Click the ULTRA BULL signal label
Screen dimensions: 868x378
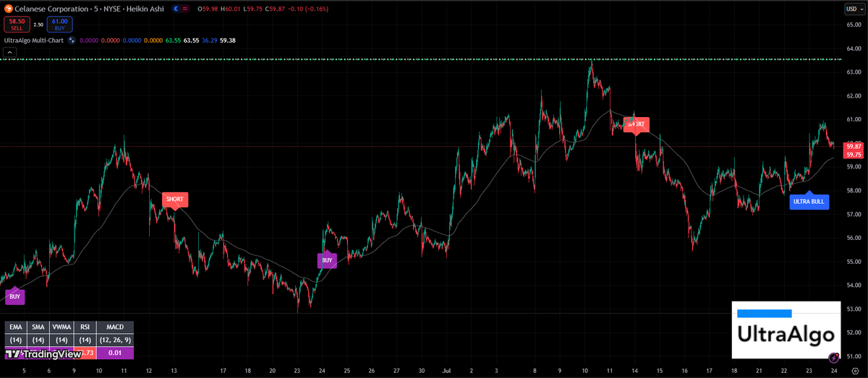pyautogui.click(x=809, y=202)
